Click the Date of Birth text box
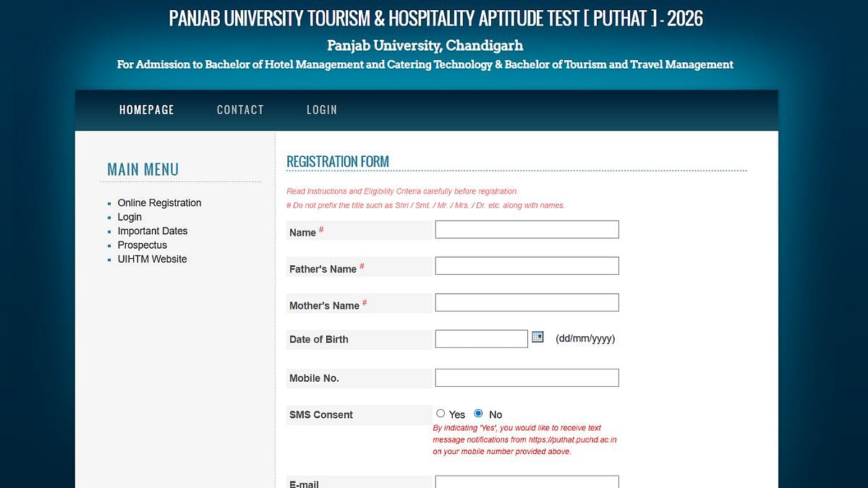This screenshot has height=488, width=868. [481, 338]
